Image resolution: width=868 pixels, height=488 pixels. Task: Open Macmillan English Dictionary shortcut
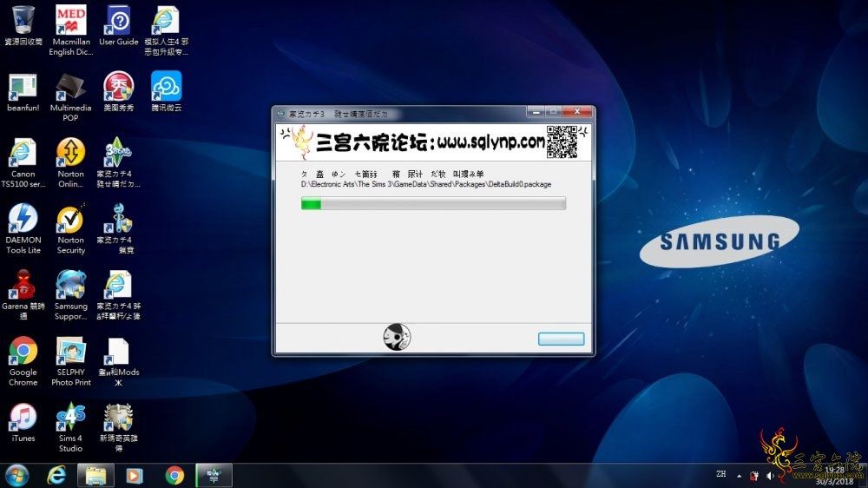[x=71, y=30]
